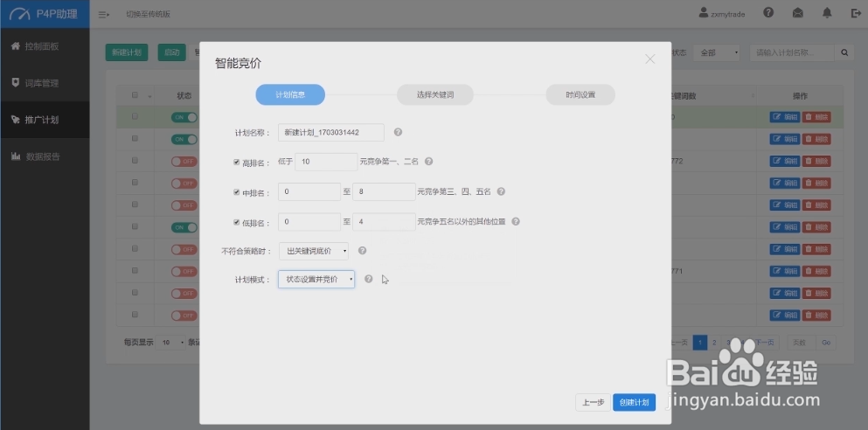Viewport: 868px width, 430px height.
Task: Click the 创建计划 button
Action: [634, 402]
